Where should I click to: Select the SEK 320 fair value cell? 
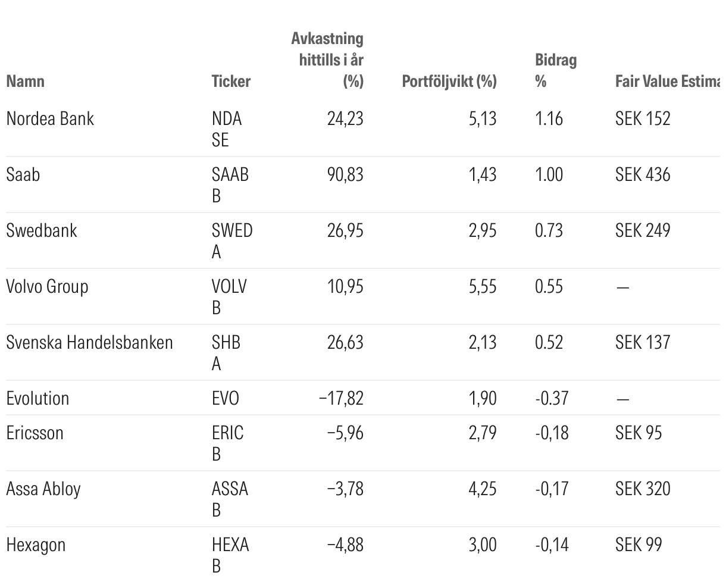click(642, 489)
